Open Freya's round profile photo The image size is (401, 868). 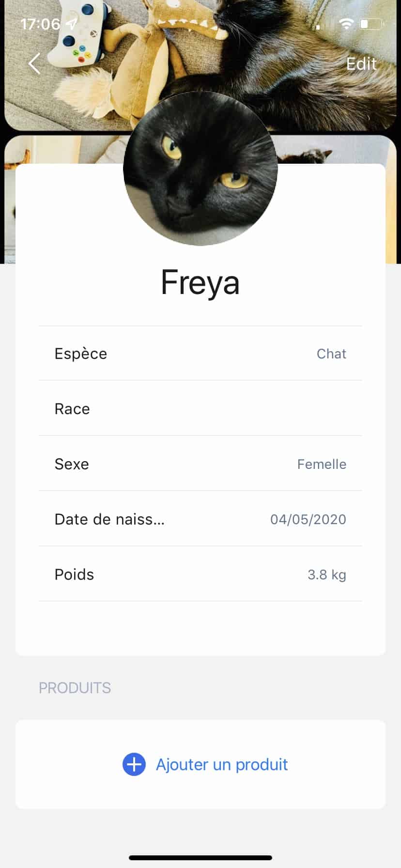[200, 169]
